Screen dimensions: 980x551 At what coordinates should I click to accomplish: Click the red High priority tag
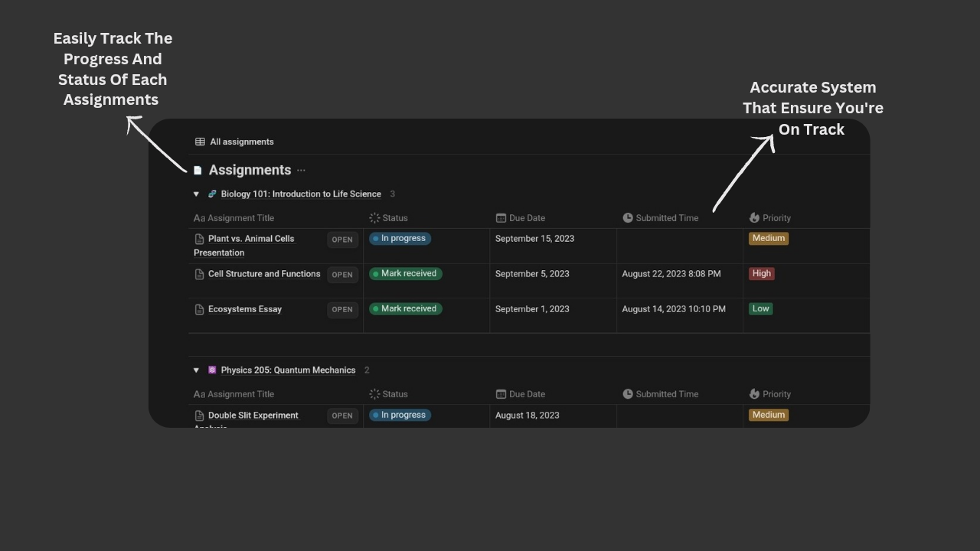[761, 273]
